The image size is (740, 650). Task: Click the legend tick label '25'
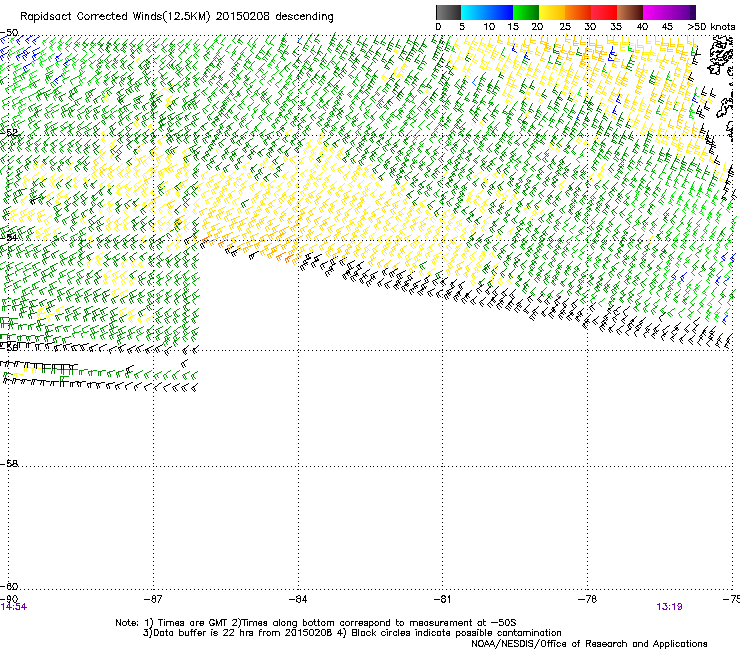(565, 27)
